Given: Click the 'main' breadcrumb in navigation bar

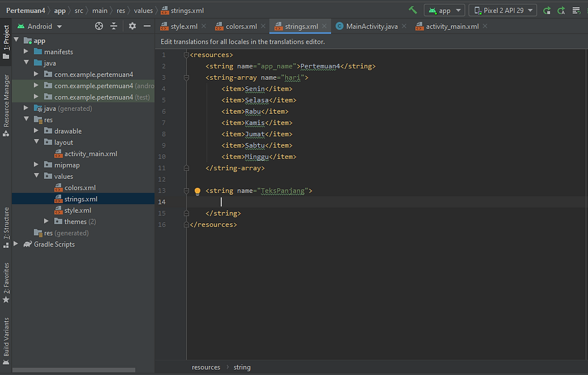Looking at the screenshot, I should pyautogui.click(x=100, y=11).
